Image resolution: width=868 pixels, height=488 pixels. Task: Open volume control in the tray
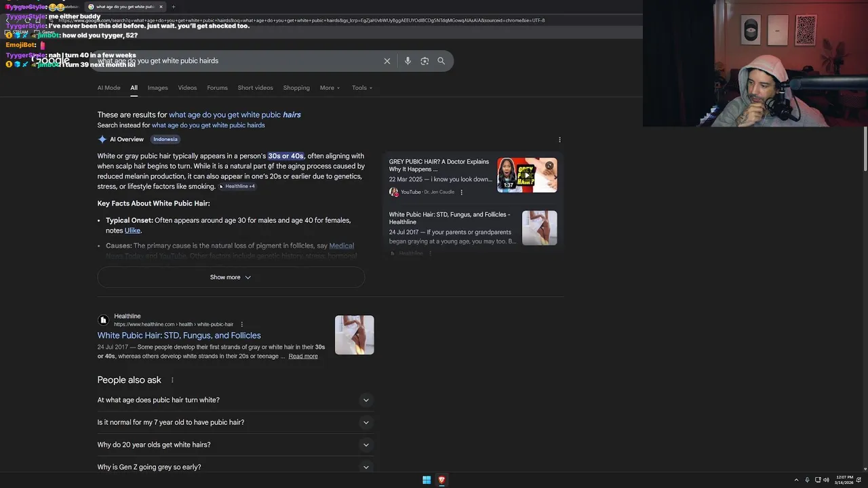tap(826, 480)
